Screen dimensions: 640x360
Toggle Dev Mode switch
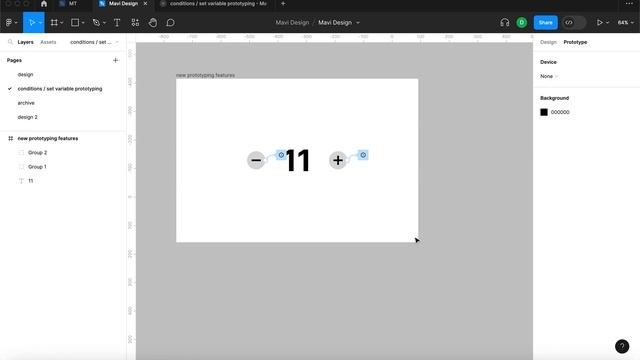pos(574,23)
